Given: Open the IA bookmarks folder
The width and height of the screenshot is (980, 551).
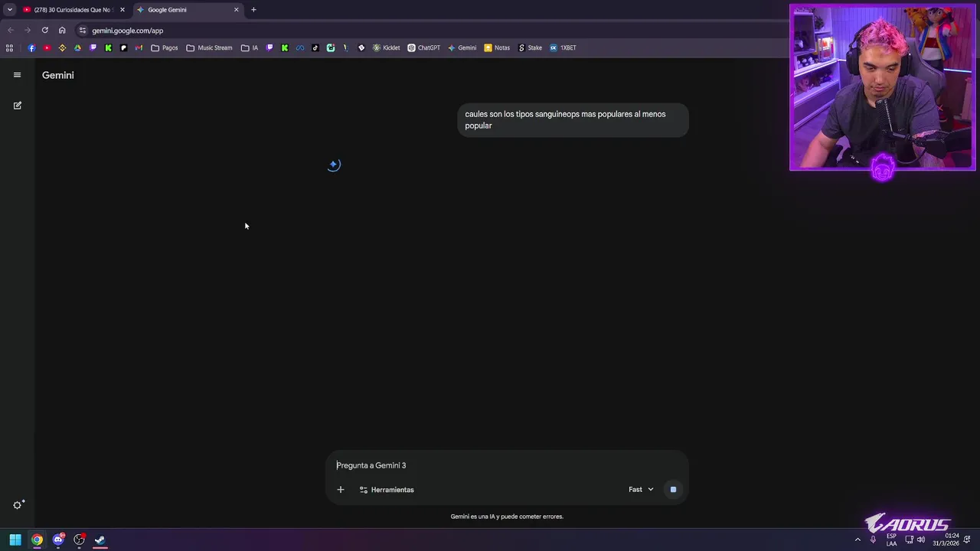Looking at the screenshot, I should pyautogui.click(x=250, y=47).
